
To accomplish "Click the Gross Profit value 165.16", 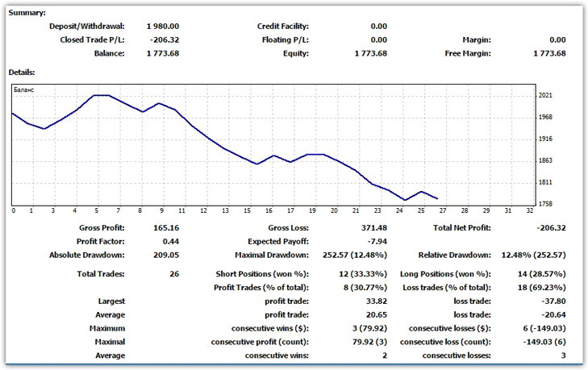I will (x=166, y=228).
